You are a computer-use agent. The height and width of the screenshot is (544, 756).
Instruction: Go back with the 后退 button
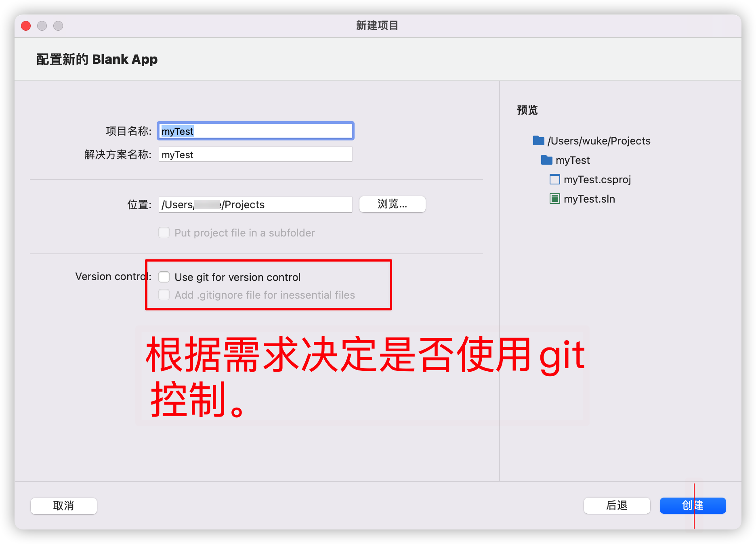click(617, 505)
